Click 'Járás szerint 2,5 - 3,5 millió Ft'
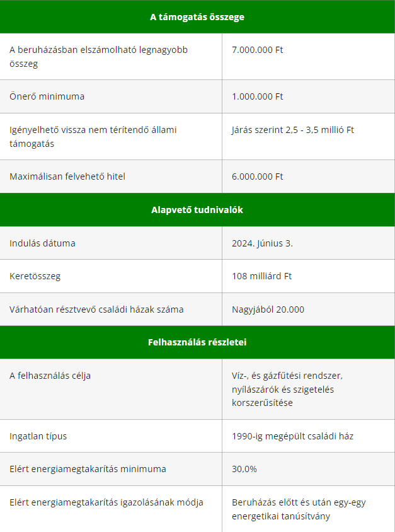Screen dimensions: 395x532 pyautogui.click(x=292, y=130)
